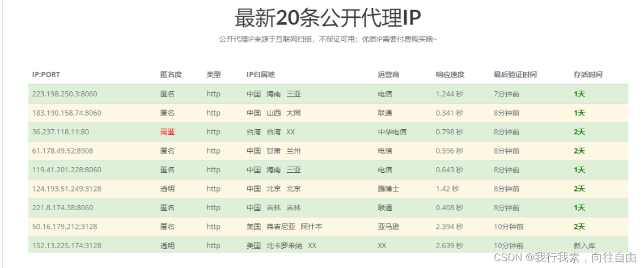This screenshot has height=268, width=644.
Task: Click location 台湾 台湾 XX
Action: click(x=270, y=132)
